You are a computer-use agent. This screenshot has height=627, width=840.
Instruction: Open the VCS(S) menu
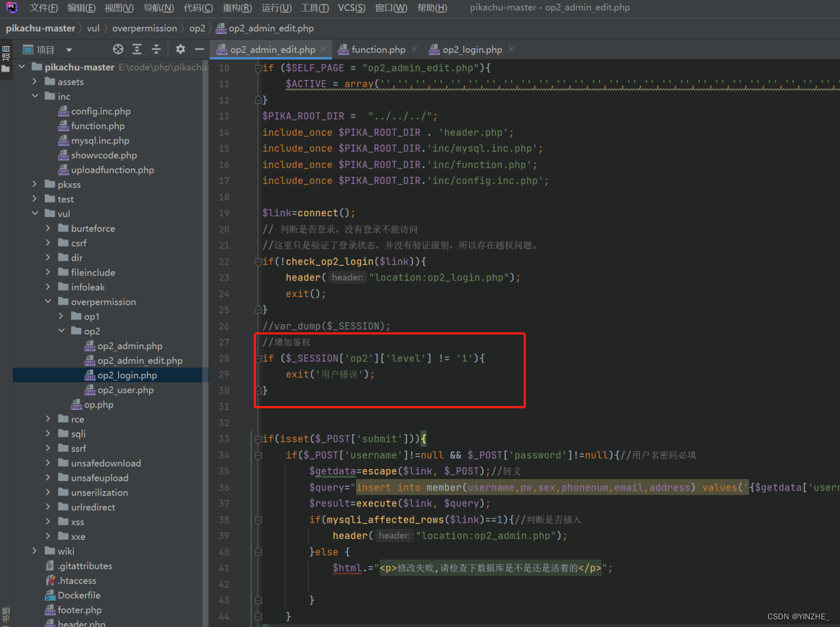351,8
